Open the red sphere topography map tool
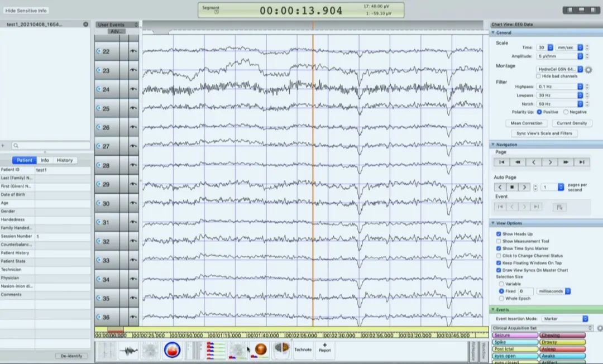The image size is (603, 364). point(172,350)
